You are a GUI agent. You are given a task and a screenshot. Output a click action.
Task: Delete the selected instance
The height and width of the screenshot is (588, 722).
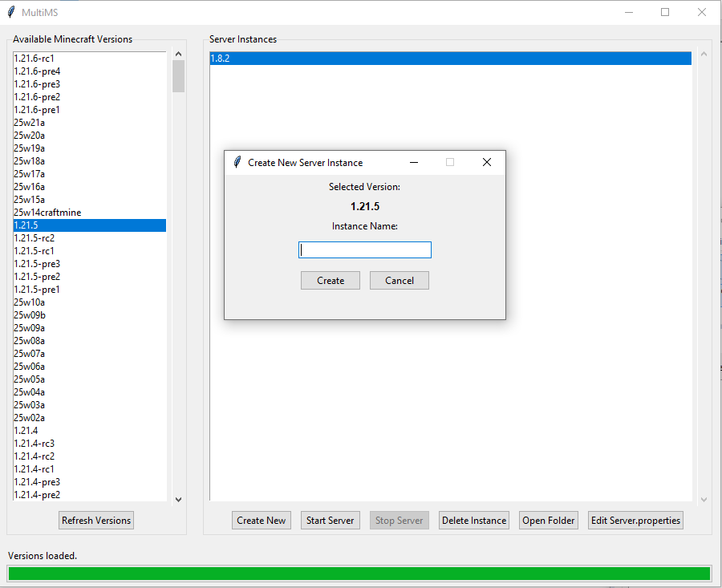(474, 521)
